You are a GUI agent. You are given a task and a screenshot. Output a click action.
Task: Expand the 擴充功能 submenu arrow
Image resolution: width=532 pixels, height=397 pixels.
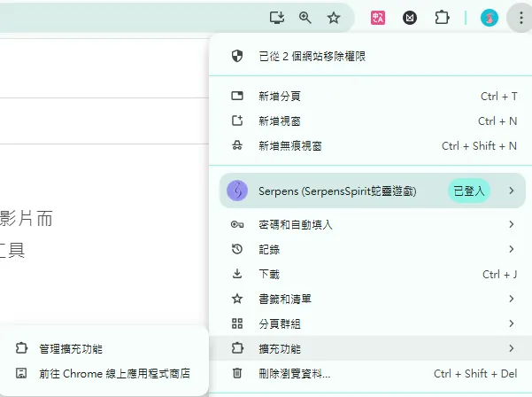click(512, 348)
